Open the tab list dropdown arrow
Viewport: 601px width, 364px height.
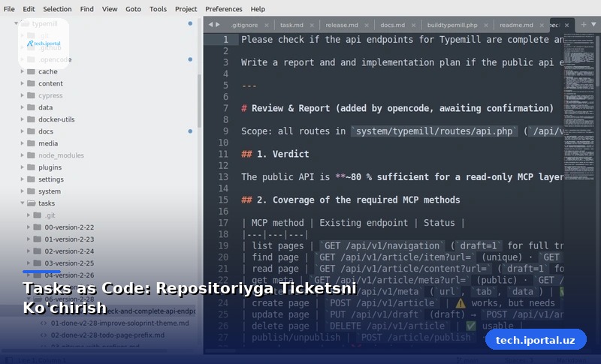point(593,25)
